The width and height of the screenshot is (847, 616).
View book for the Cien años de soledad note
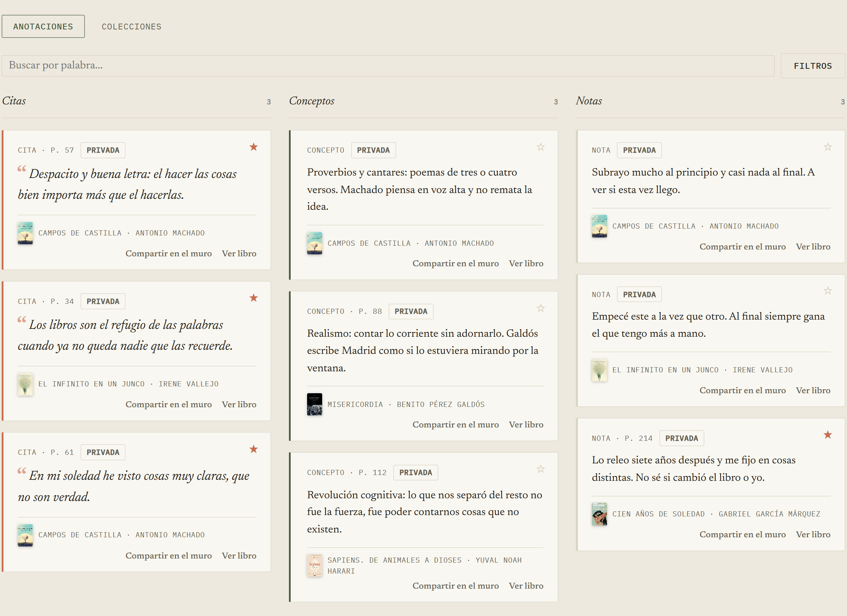pos(813,535)
